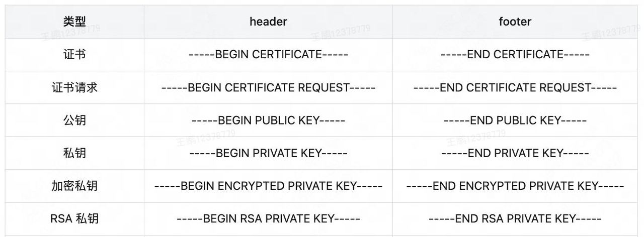Screen dimensions: 644x237
Task: Click the BEGIN CERTIFICATE header cell
Action: 268,54
